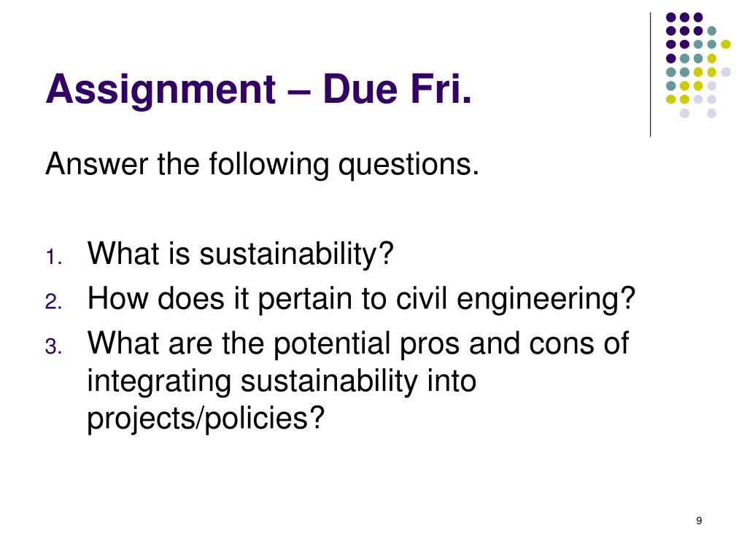Screen dimensions: 747x560
Task: Click the 'What are the potential pros and cons' line
Action: 357,343
